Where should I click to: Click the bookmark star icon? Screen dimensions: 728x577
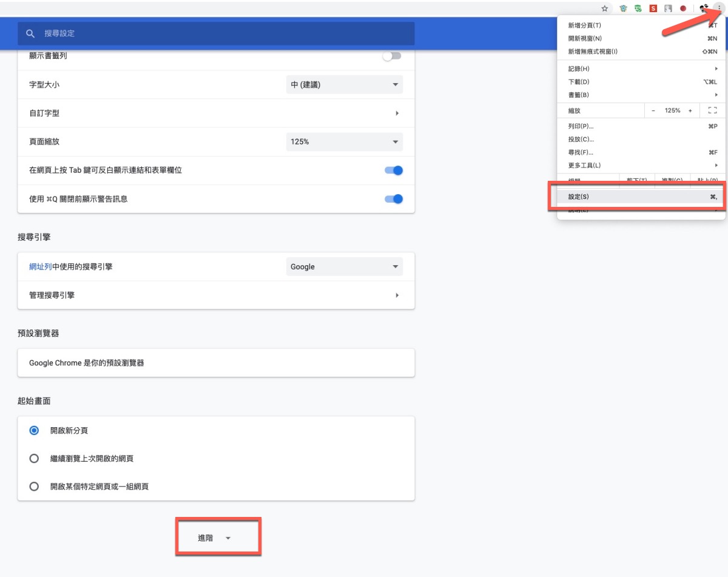point(604,8)
